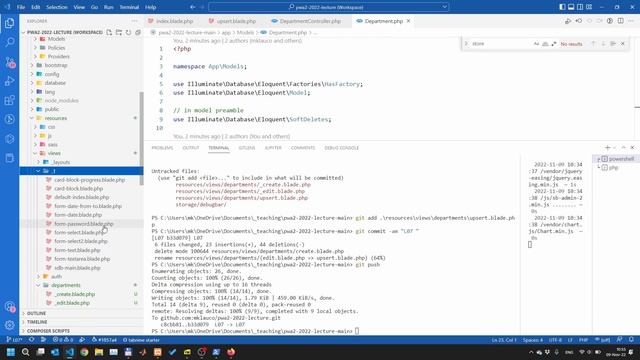Refresh the explorer tree
The height and width of the screenshot is (360, 640).
tap(128, 32)
